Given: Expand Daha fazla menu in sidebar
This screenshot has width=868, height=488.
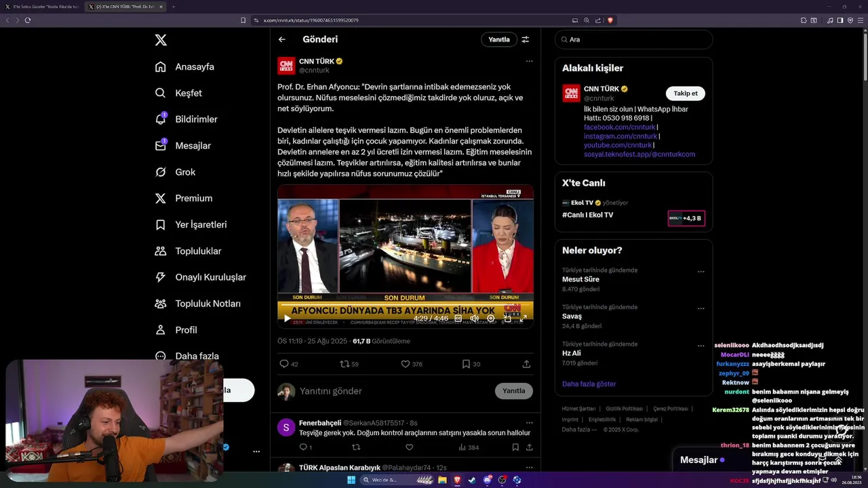Looking at the screenshot, I should click(x=187, y=356).
